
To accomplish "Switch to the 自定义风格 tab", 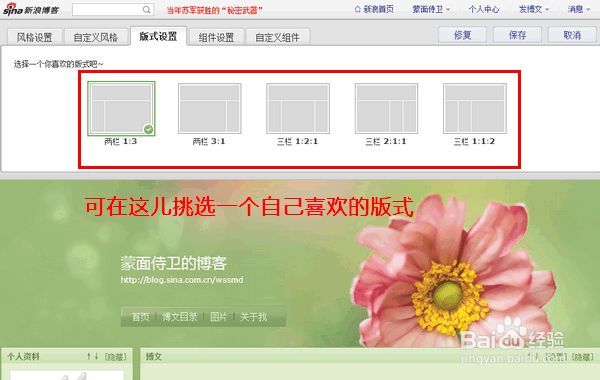I will (96, 37).
